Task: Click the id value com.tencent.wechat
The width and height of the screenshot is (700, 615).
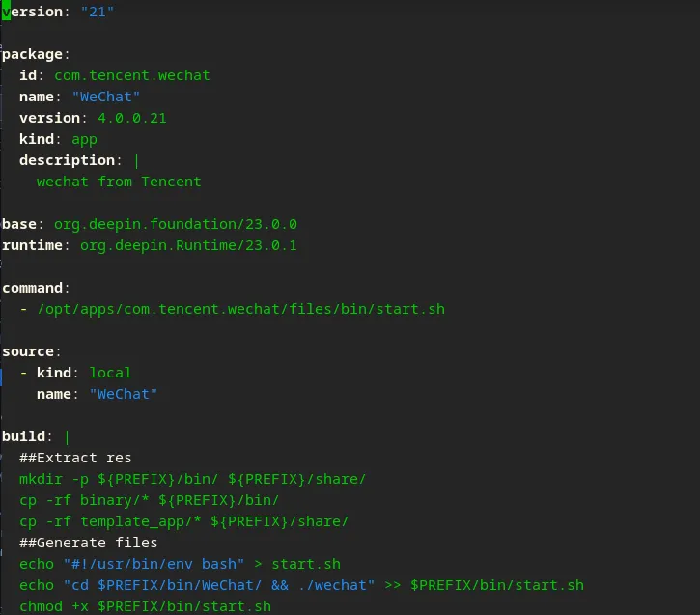Action: (x=132, y=75)
